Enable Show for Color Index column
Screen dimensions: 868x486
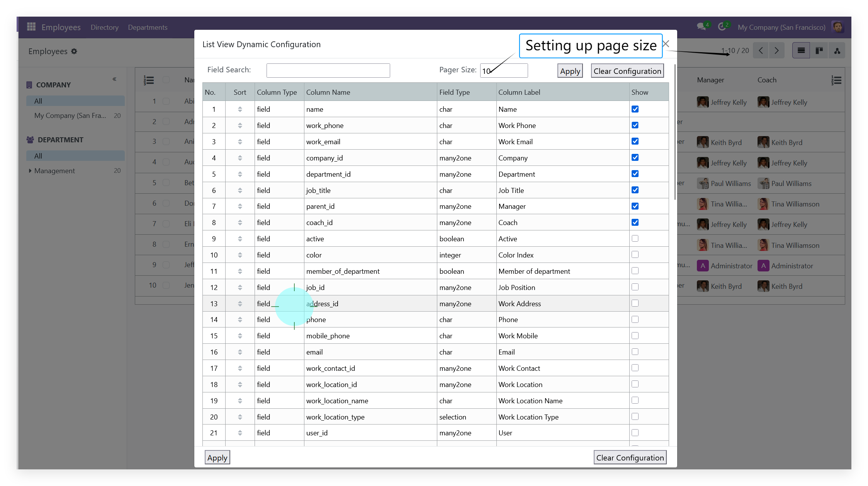[x=635, y=254]
